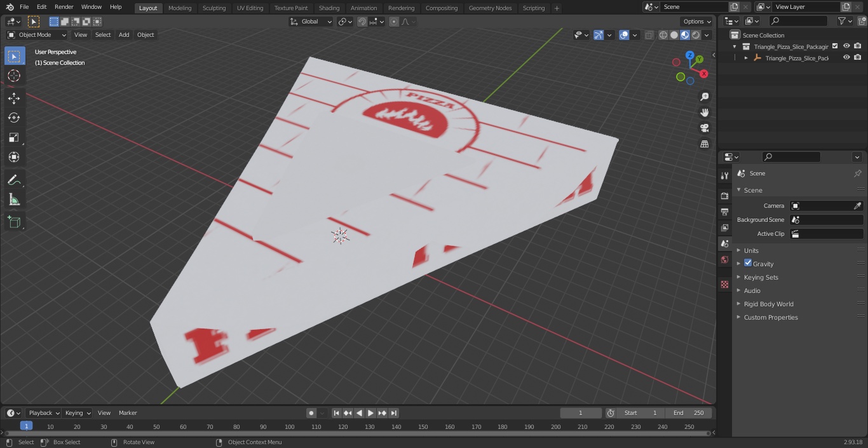
Task: Disable the Triangle_Pizza_Slice_Packagin collection in renders
Action: 858,46
